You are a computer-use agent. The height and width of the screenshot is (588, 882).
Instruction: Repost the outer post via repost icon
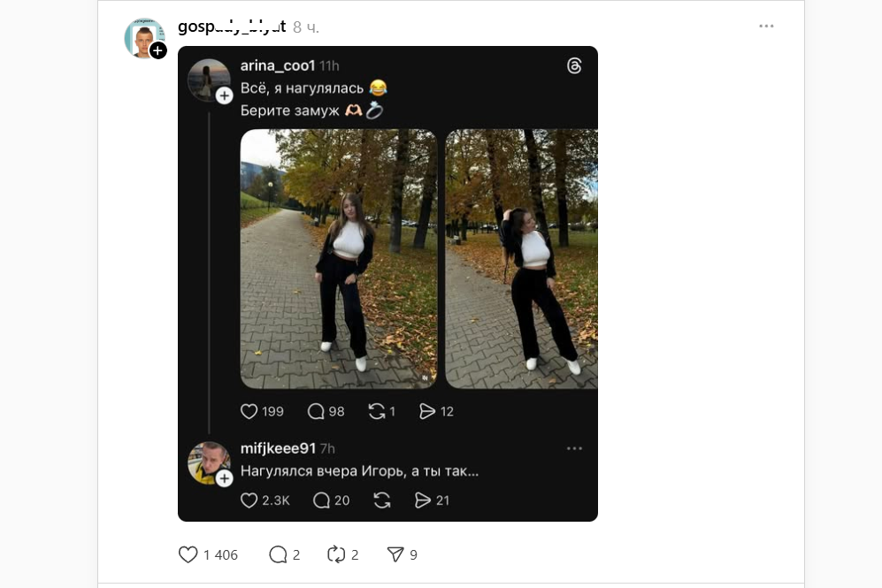(x=336, y=554)
